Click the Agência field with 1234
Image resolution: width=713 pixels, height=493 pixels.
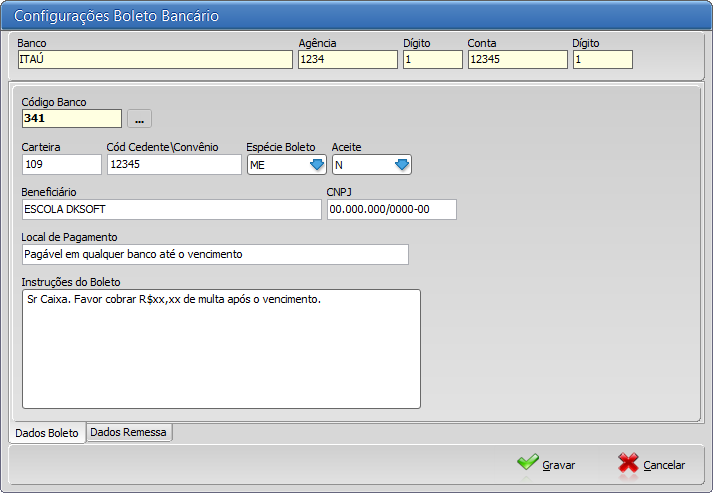(348, 60)
